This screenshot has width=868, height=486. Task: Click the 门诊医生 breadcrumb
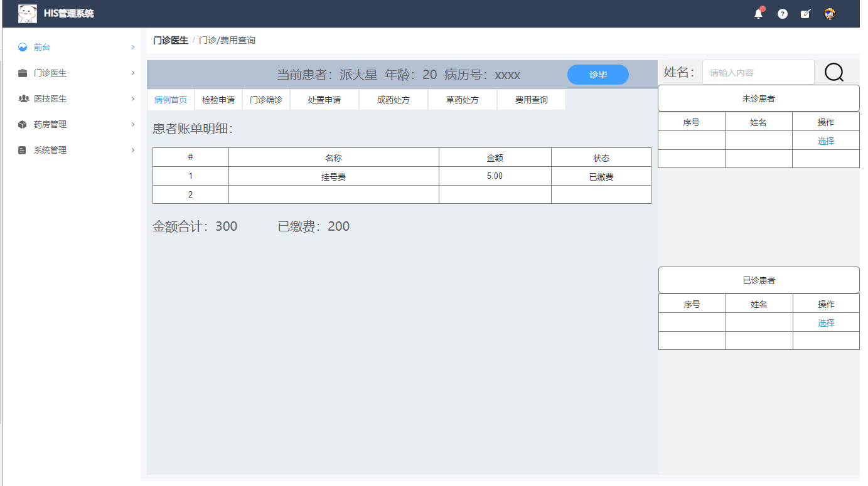[171, 40]
